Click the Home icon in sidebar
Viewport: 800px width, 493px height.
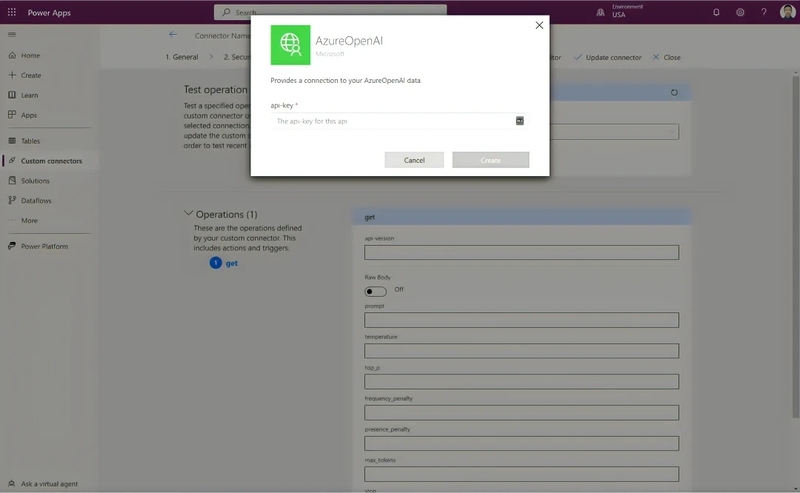(x=12, y=55)
